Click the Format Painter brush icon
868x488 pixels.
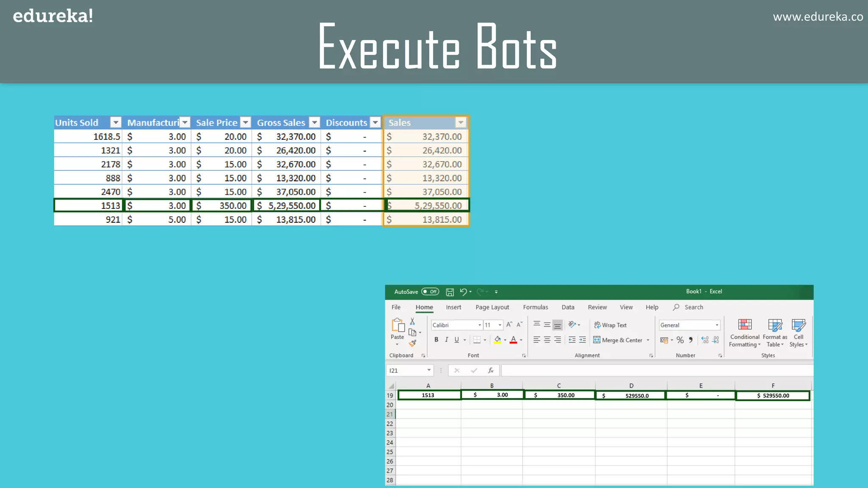[x=412, y=343]
